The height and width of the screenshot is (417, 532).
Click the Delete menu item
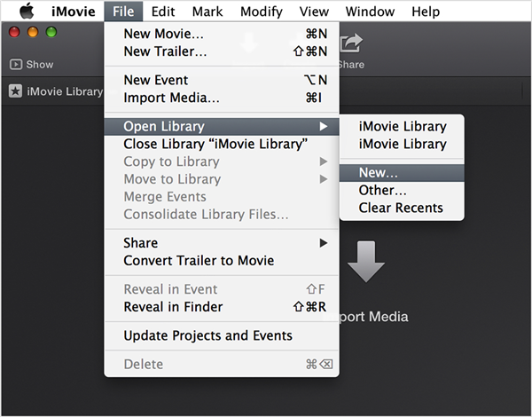(222, 364)
